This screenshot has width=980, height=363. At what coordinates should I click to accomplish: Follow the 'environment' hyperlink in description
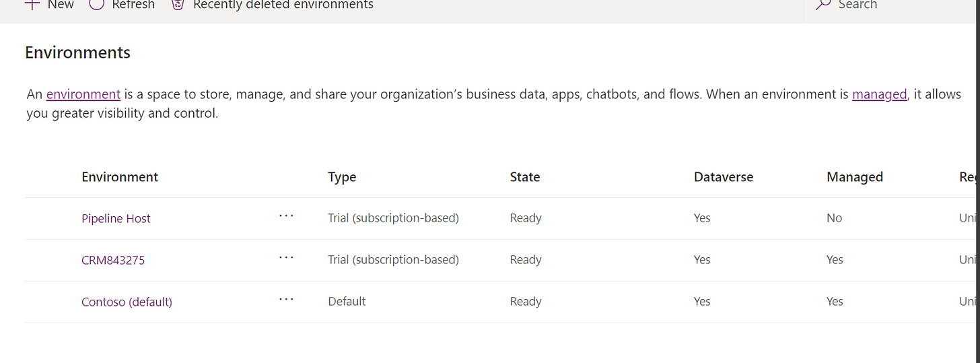tap(83, 94)
